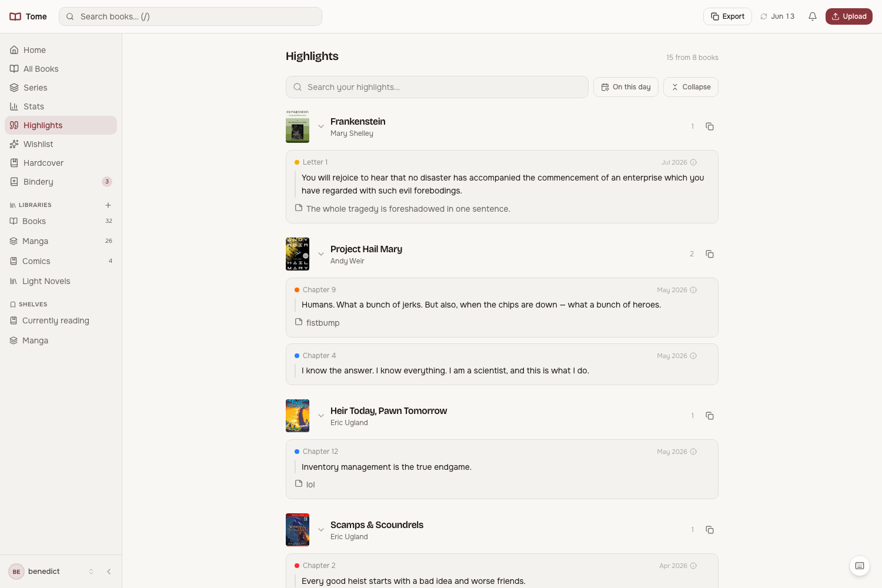The height and width of the screenshot is (588, 882).
Task: Open the Comics library
Action: point(61,261)
